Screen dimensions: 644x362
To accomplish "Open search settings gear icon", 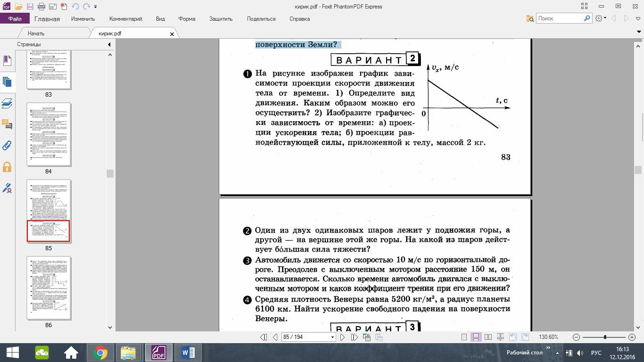I will tap(598, 18).
